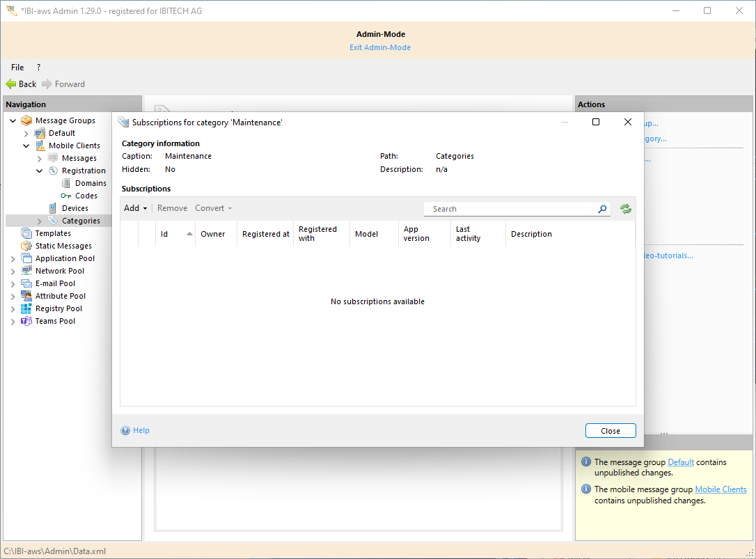This screenshot has height=559, width=756.
Task: Expand the Application Pool tree node
Action: [x=13, y=258]
